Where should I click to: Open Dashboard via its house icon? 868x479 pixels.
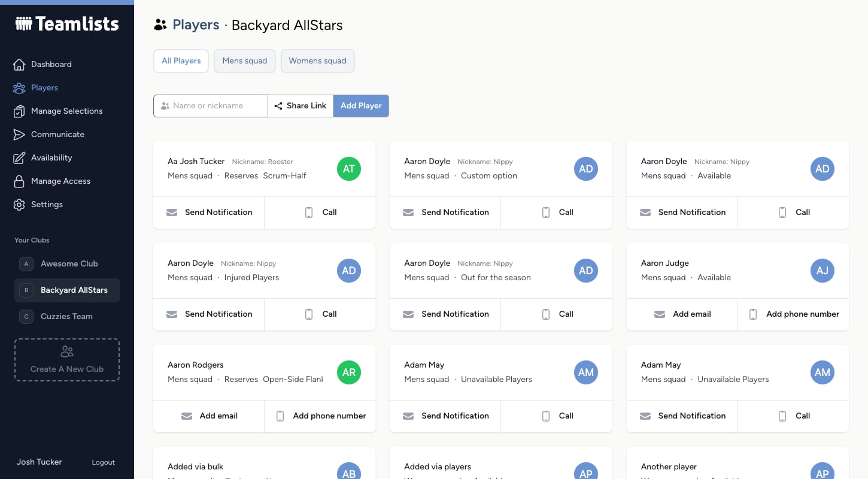pyautogui.click(x=19, y=64)
